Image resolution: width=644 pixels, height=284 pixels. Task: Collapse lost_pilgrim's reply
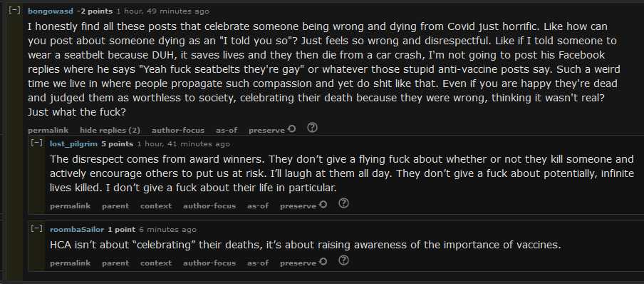coord(36,143)
